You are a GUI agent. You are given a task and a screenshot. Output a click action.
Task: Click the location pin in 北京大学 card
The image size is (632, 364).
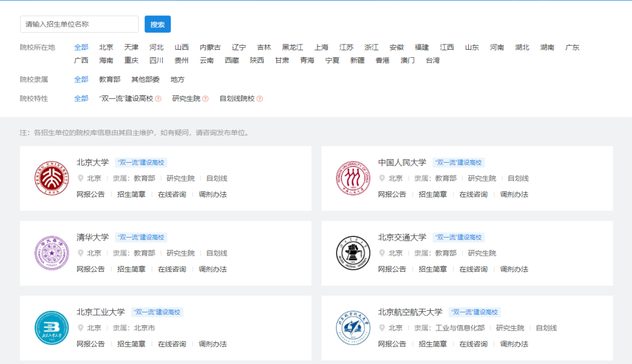point(81,178)
